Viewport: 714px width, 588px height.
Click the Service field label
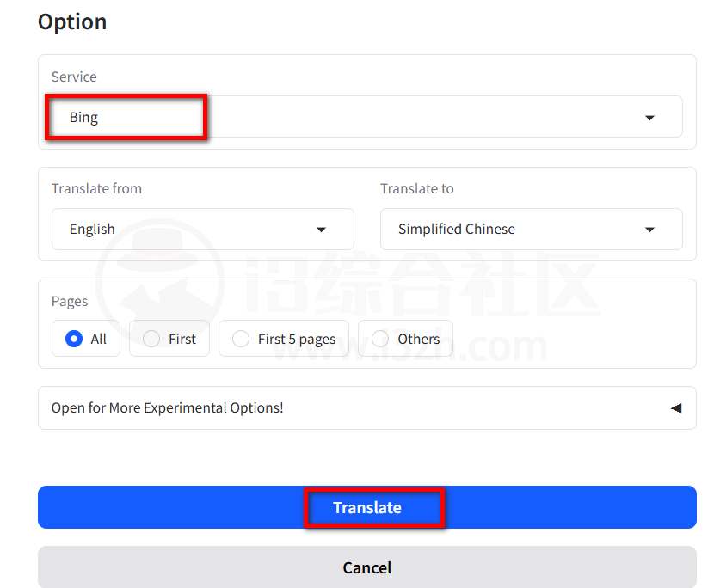coord(74,77)
